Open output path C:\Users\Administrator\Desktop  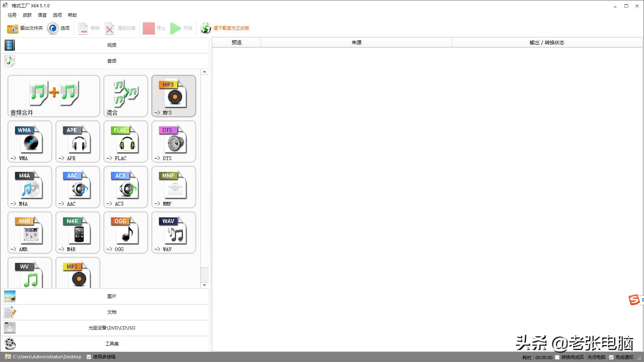43,357
